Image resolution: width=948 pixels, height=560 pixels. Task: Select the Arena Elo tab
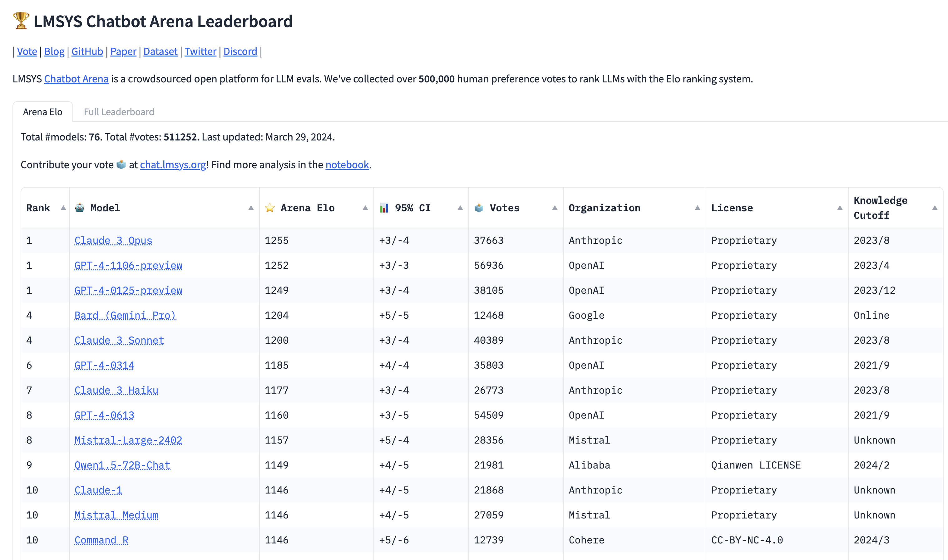pos(43,112)
